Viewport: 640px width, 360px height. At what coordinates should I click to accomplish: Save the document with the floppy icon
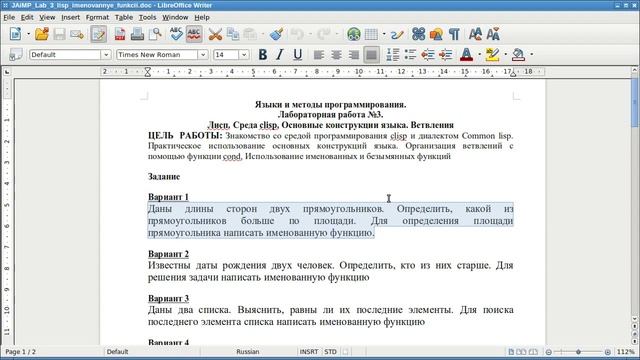coord(59,34)
